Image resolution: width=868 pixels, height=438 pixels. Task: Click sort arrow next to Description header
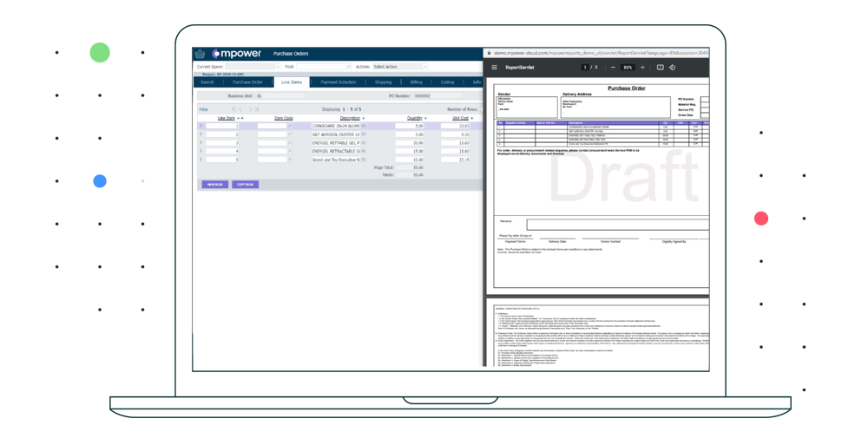coord(363,118)
